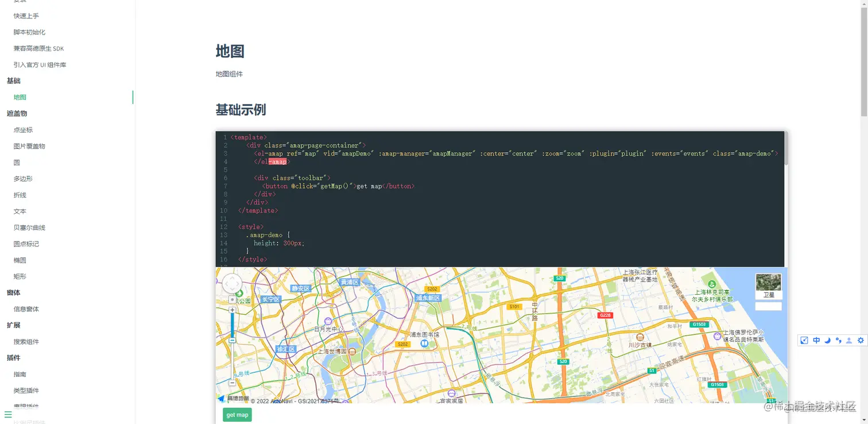The height and width of the screenshot is (424, 868).
Task: Click the 日月光中心 shopping marker icon
Action: click(x=328, y=321)
